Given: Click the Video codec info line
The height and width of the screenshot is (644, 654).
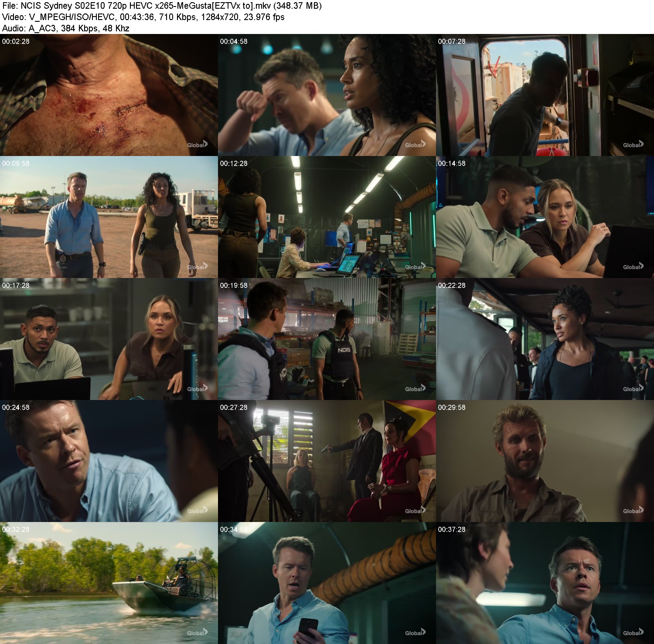Looking at the screenshot, I should 143,17.
